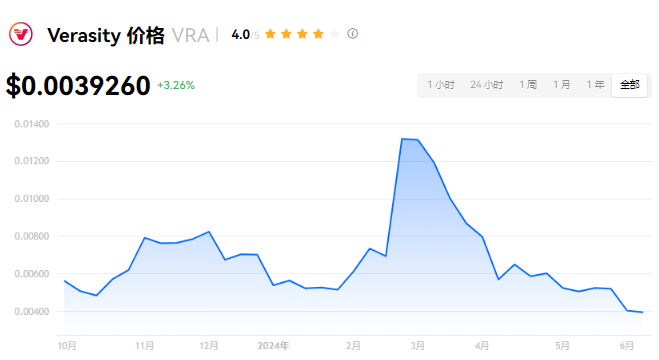
Task: Click the fourth orange rating star
Action: pos(319,34)
